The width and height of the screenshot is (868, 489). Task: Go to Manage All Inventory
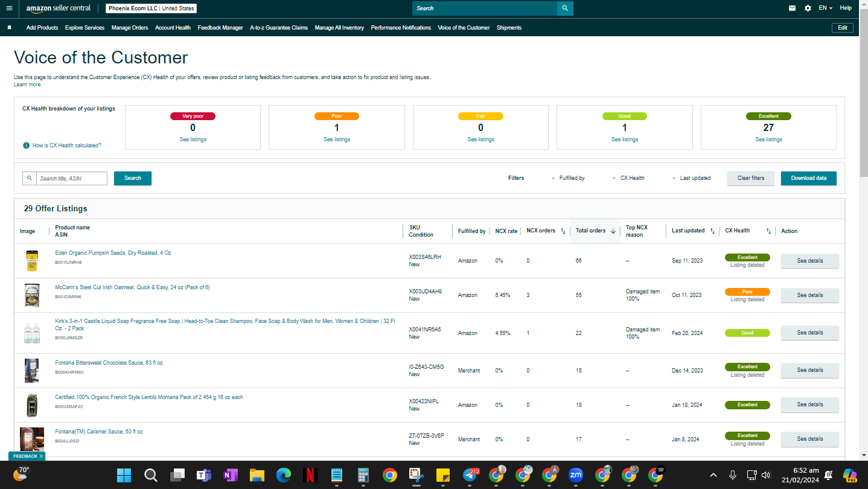point(339,28)
